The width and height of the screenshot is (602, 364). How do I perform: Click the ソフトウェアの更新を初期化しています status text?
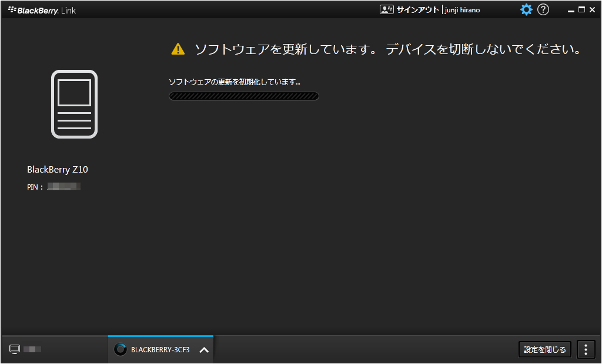point(234,82)
